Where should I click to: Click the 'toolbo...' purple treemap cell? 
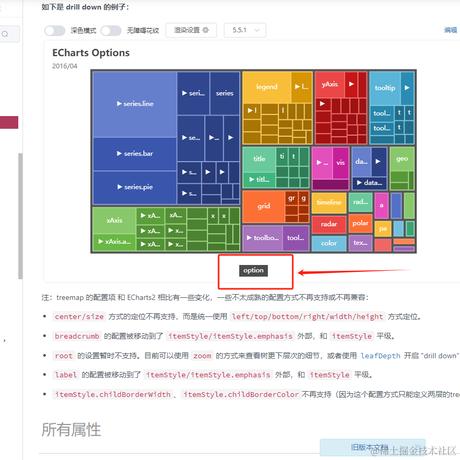tap(263, 238)
